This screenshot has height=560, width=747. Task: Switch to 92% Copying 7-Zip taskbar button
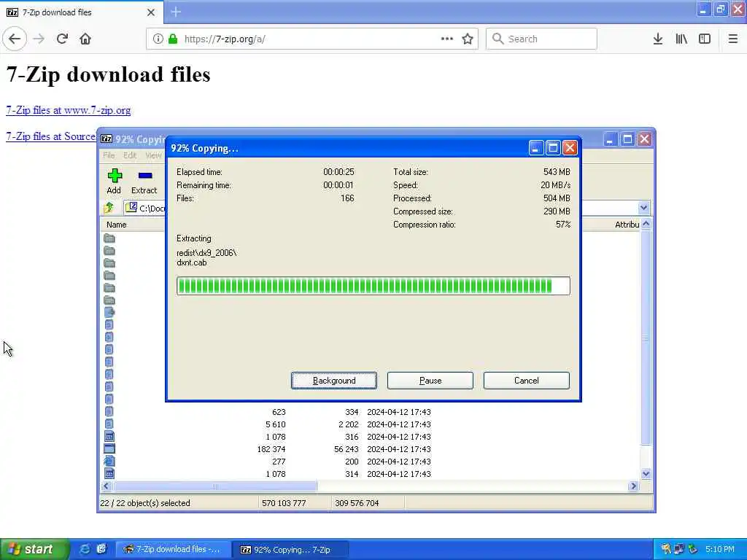click(290, 549)
